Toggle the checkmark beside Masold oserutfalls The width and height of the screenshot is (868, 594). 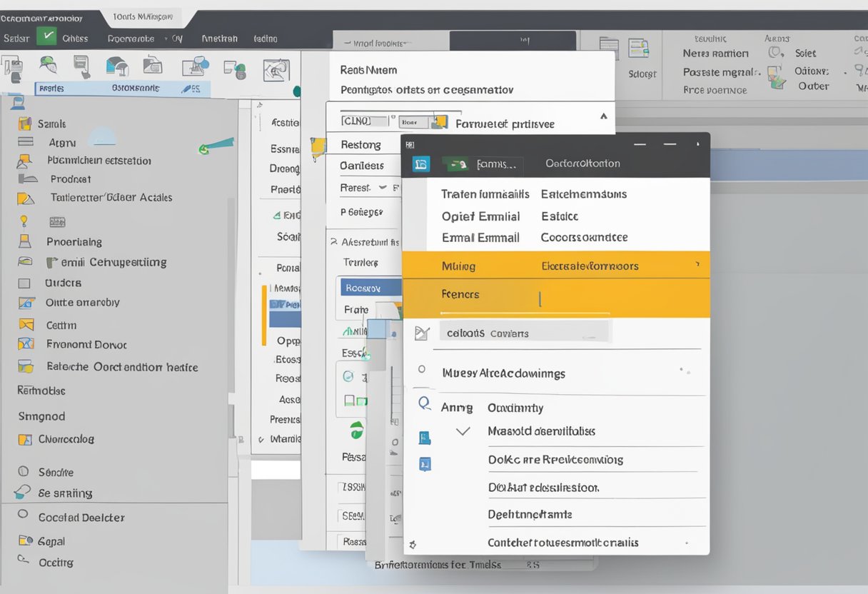463,431
